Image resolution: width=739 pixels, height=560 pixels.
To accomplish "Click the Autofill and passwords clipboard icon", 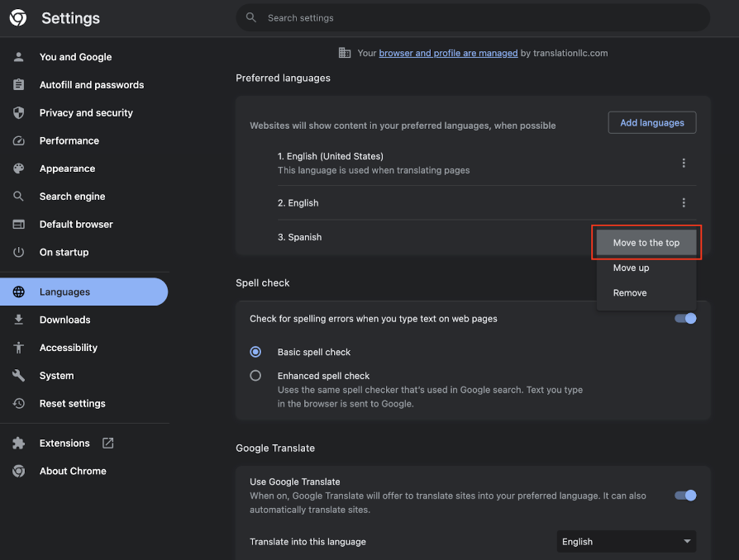I will (18, 85).
